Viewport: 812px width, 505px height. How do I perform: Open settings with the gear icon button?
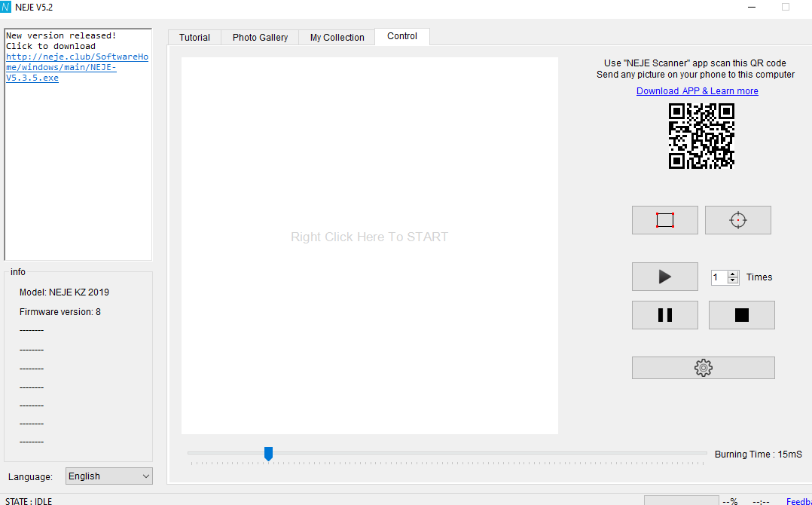703,368
